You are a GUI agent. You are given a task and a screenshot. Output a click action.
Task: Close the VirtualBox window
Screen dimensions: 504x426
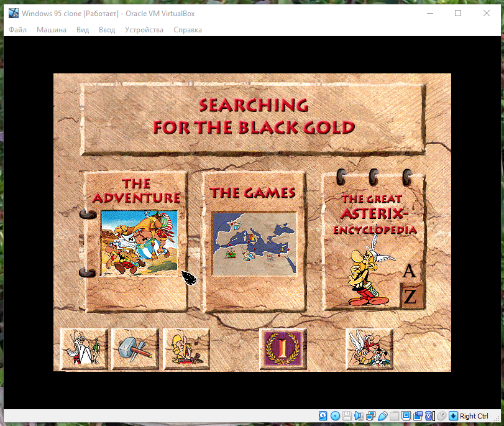click(x=487, y=13)
